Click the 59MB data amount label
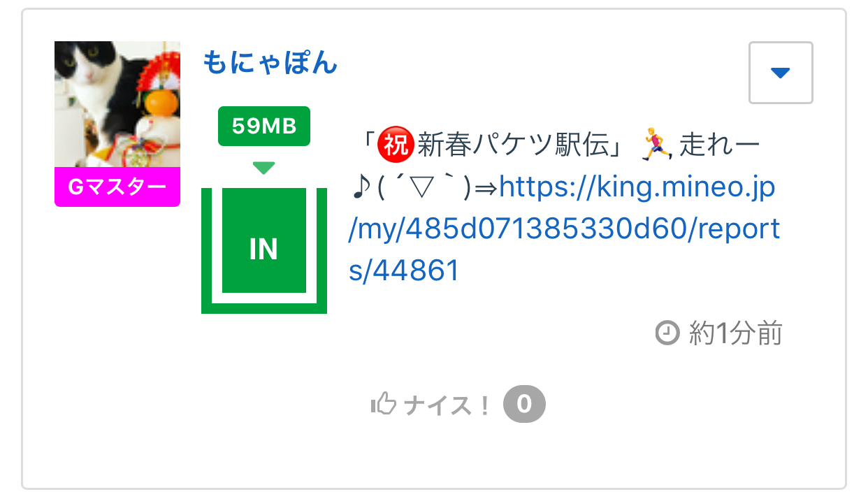868x499 pixels. (263, 126)
